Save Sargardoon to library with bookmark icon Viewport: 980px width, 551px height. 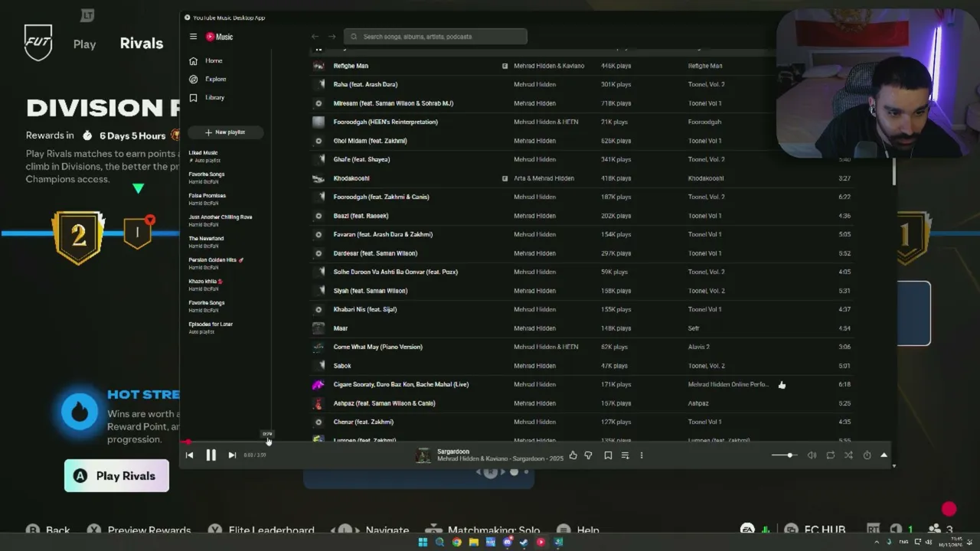click(608, 455)
